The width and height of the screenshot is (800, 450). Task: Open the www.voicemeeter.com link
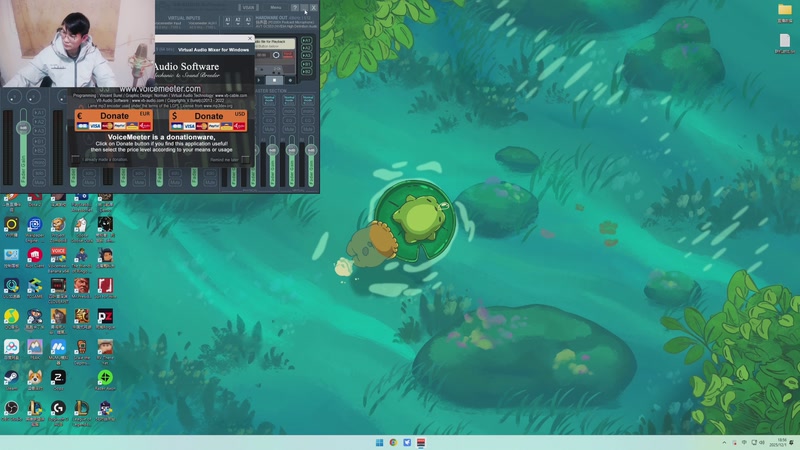(160, 89)
